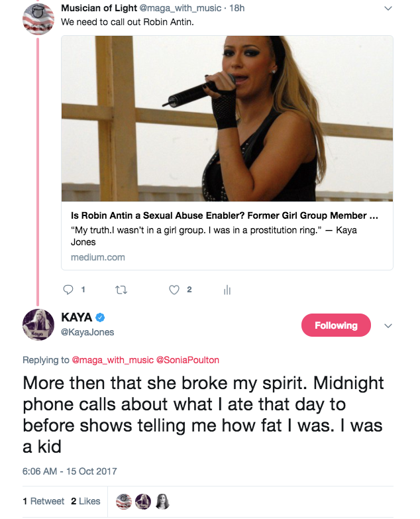Click KAYA's blue verified badge
Screen dimensions: 420x519
pyautogui.click(x=100, y=317)
